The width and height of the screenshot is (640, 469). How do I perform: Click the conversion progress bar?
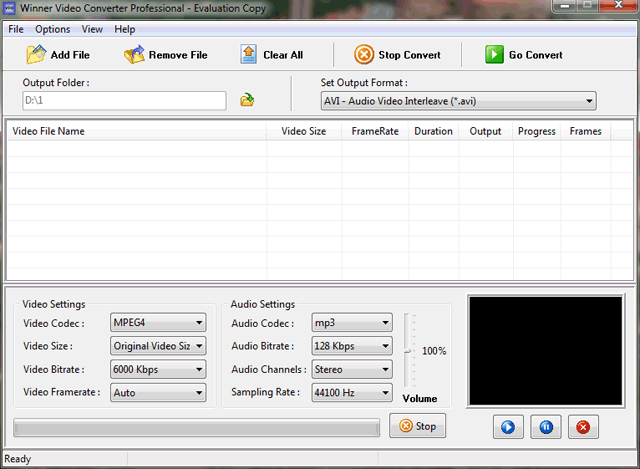[x=196, y=427]
